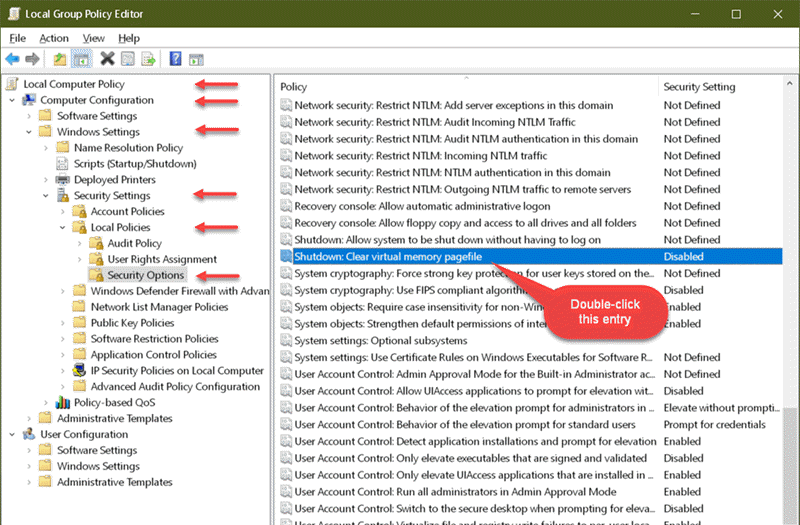Select Advanced Audit Policy Configuration
Image resolution: width=800 pixels, height=525 pixels.
pyautogui.click(x=175, y=386)
